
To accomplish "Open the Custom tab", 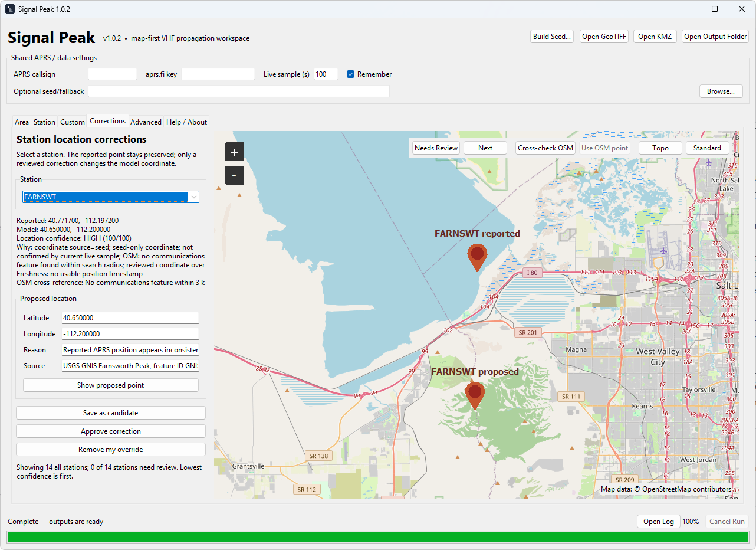I will pos(73,122).
